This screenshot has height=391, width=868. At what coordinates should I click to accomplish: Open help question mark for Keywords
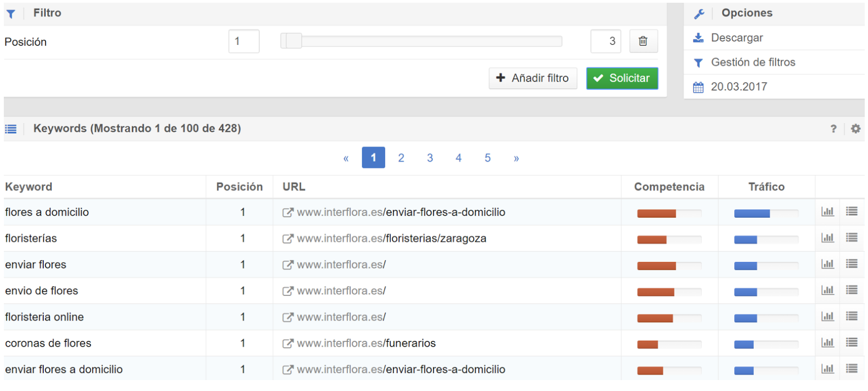tap(833, 129)
